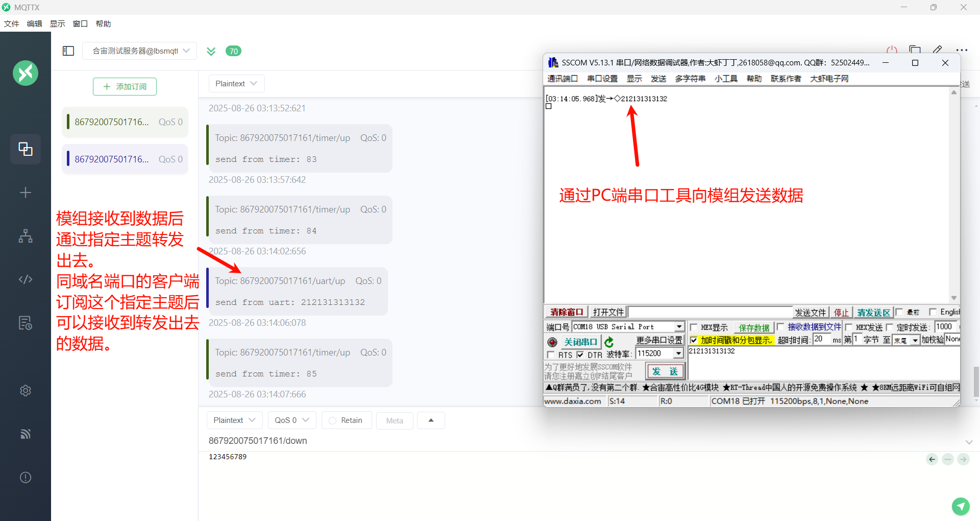Enable the English checkbox
The width and height of the screenshot is (980, 521).
tap(933, 312)
